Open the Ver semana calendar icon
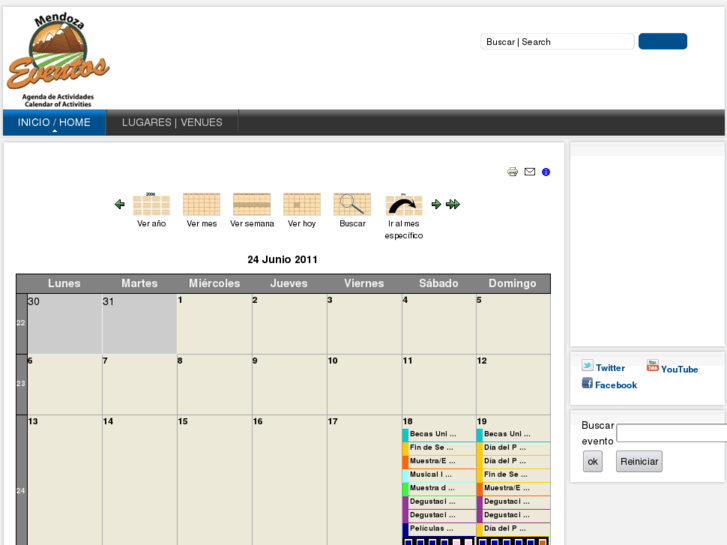727x545 pixels. coord(252,204)
